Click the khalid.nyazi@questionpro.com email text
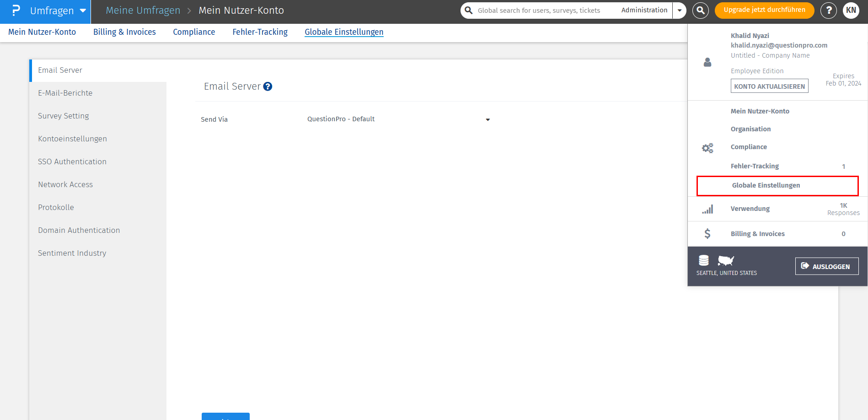Screen dimensions: 868x420 pyautogui.click(x=779, y=45)
